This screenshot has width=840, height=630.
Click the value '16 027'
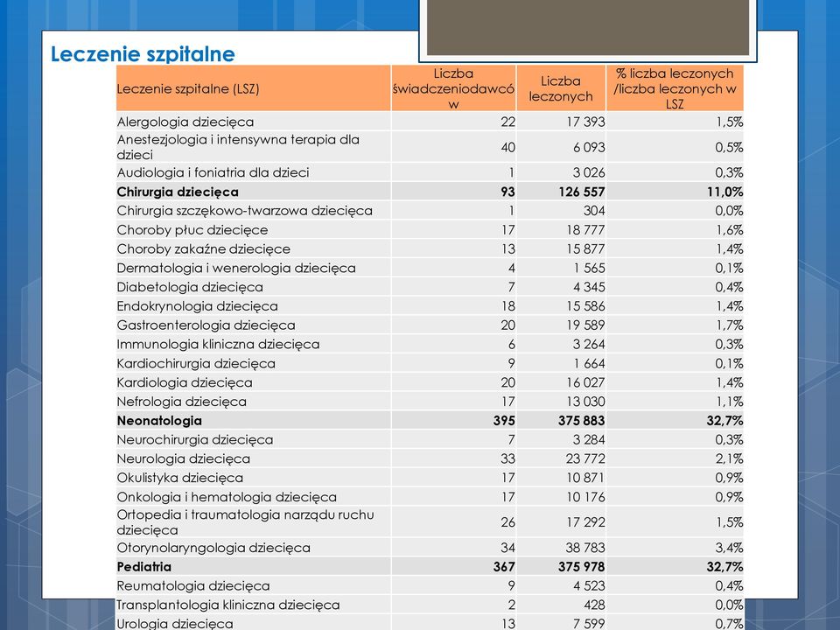click(585, 382)
